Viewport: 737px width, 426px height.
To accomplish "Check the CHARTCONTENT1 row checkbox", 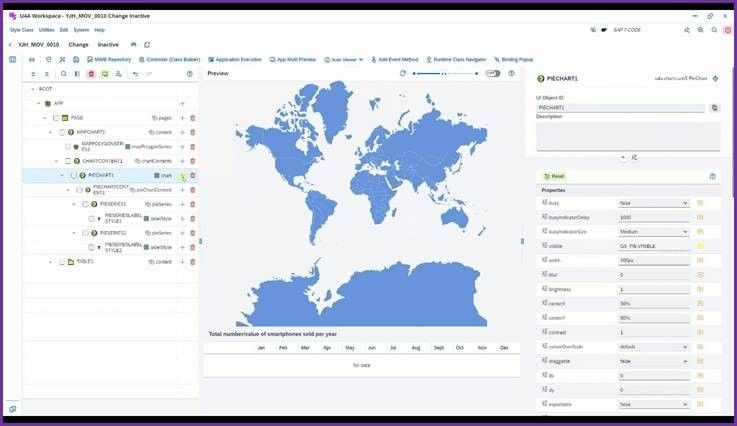I will point(68,161).
